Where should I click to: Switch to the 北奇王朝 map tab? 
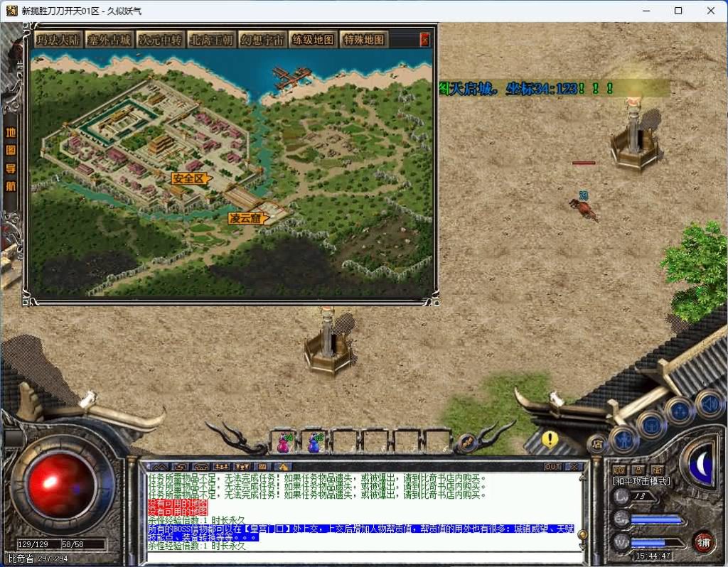tap(210, 40)
